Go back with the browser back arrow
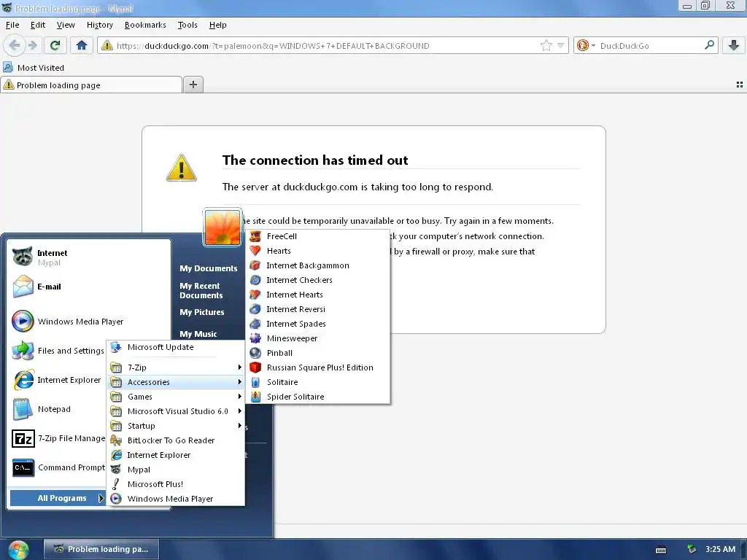This screenshot has width=747, height=560. [15, 45]
